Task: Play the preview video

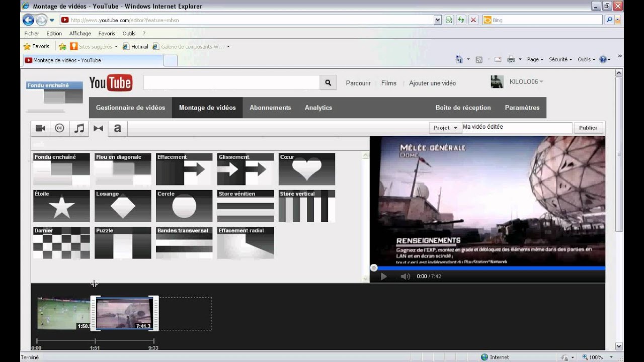Action: point(383,276)
